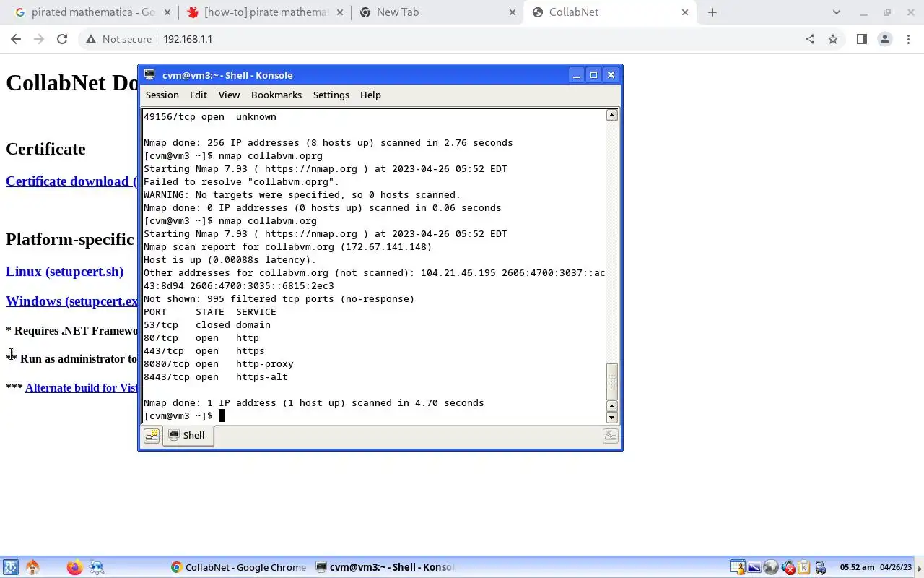Click the Konsole scrollbar thumb
This screenshot has width=924, height=578.
click(x=612, y=381)
